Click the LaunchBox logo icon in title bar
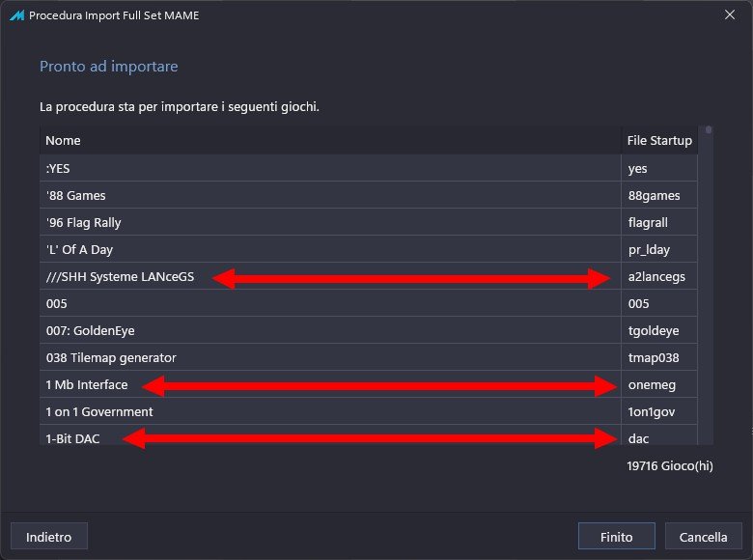This screenshot has height=560, width=753. tap(16, 15)
